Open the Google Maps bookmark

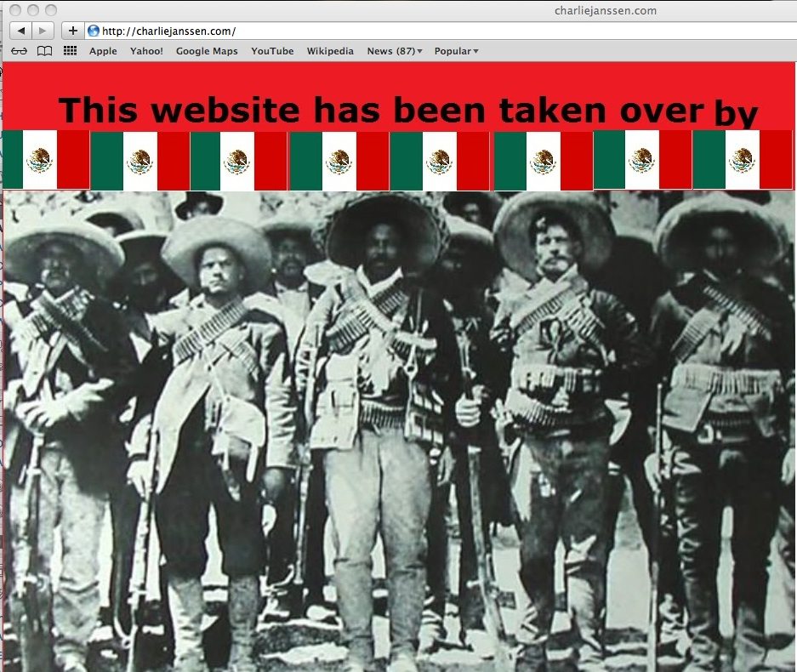(207, 51)
